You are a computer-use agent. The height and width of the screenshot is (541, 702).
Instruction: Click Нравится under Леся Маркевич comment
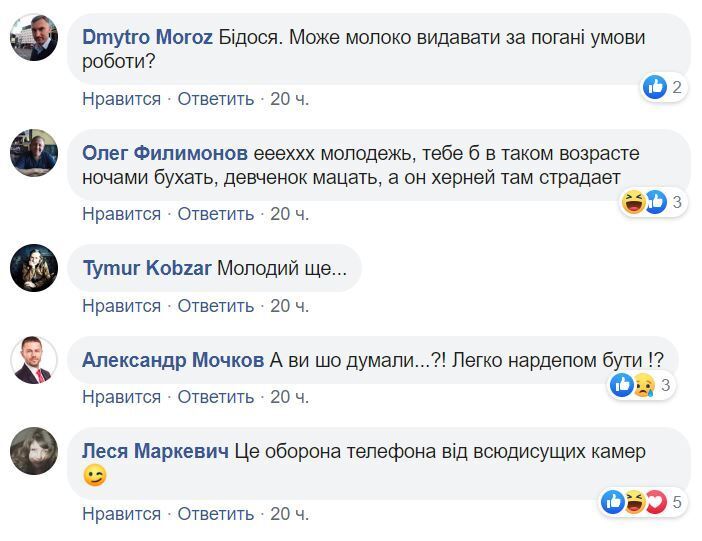121,513
